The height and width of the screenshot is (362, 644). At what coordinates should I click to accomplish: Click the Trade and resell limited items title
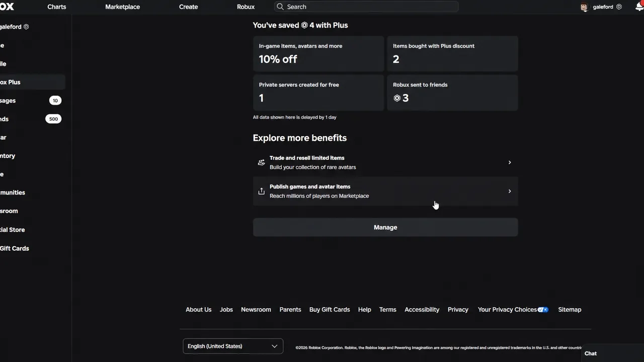click(307, 158)
